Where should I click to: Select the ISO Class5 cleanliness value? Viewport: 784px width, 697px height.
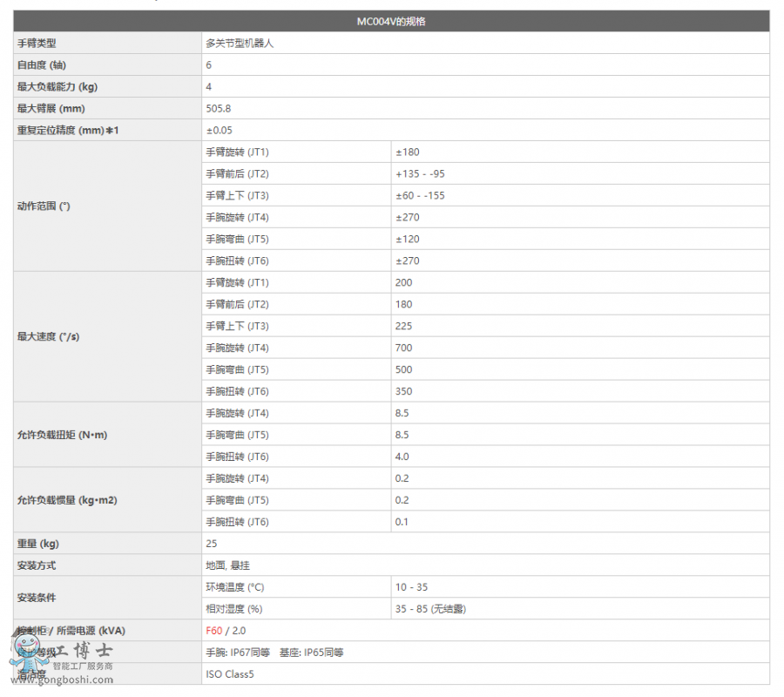pos(230,673)
